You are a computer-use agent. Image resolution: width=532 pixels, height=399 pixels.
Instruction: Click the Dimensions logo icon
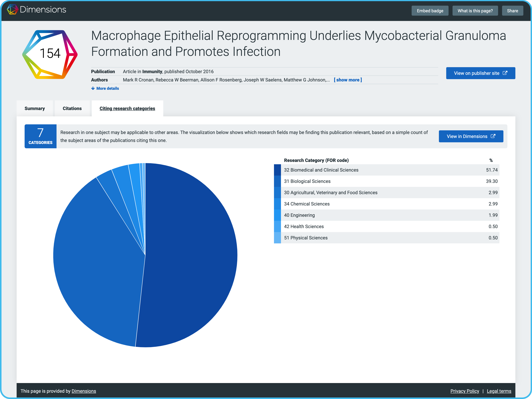pyautogui.click(x=12, y=10)
